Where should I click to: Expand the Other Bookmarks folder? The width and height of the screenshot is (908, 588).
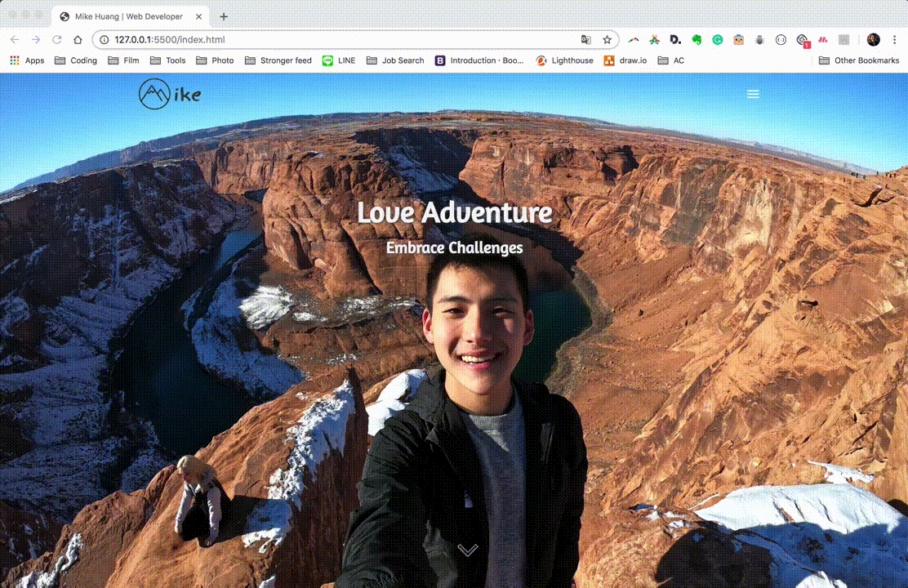[x=859, y=60]
